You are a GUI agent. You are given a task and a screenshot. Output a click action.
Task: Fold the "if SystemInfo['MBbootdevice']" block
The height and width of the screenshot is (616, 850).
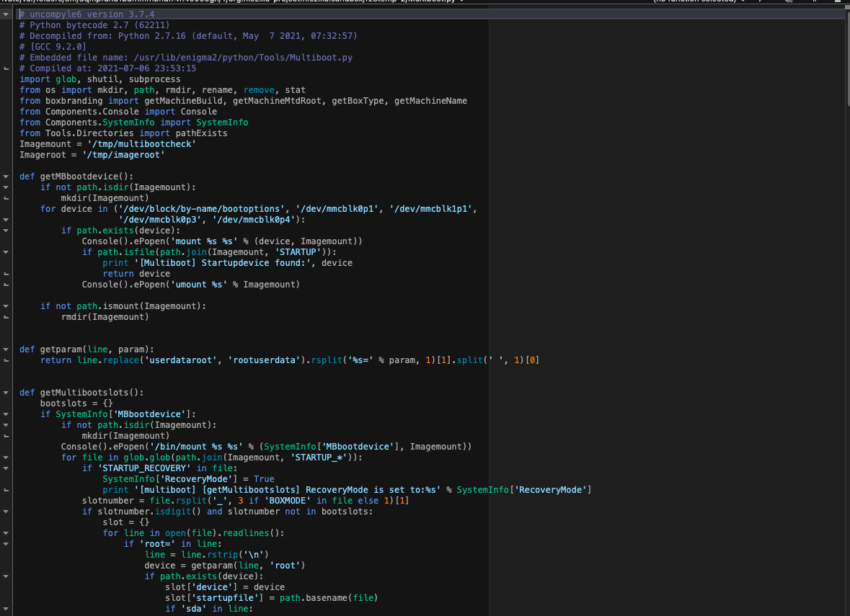(6, 414)
